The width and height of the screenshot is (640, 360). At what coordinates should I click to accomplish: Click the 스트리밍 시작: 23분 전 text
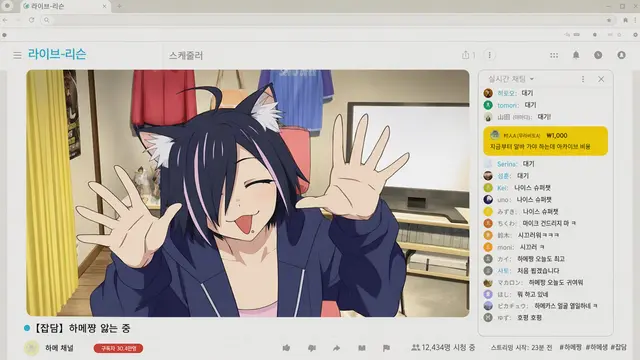click(521, 347)
